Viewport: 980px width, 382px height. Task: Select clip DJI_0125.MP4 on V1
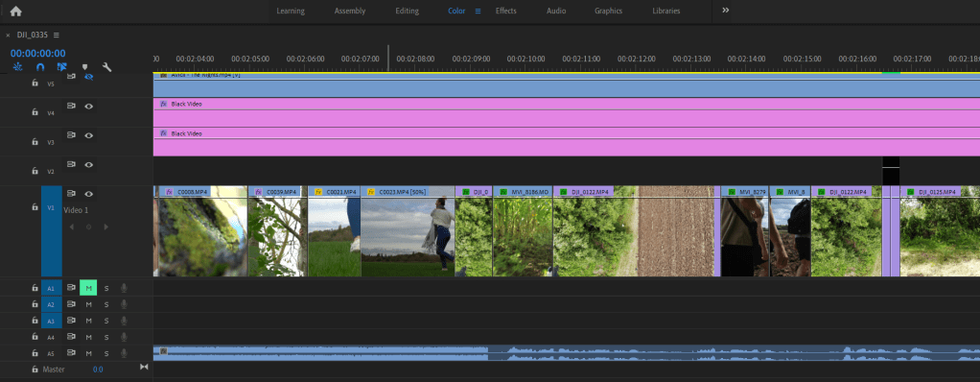pyautogui.click(x=940, y=231)
